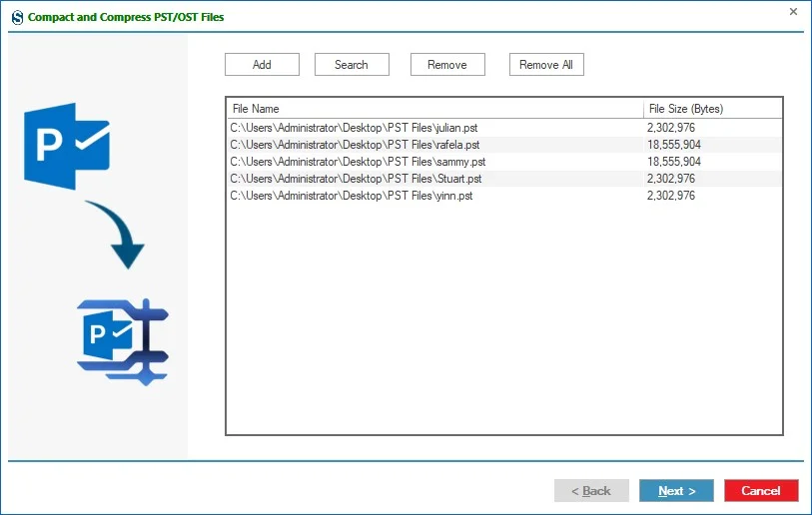Select the rafela.pst file row
This screenshot has width=812, height=515.
click(x=504, y=145)
